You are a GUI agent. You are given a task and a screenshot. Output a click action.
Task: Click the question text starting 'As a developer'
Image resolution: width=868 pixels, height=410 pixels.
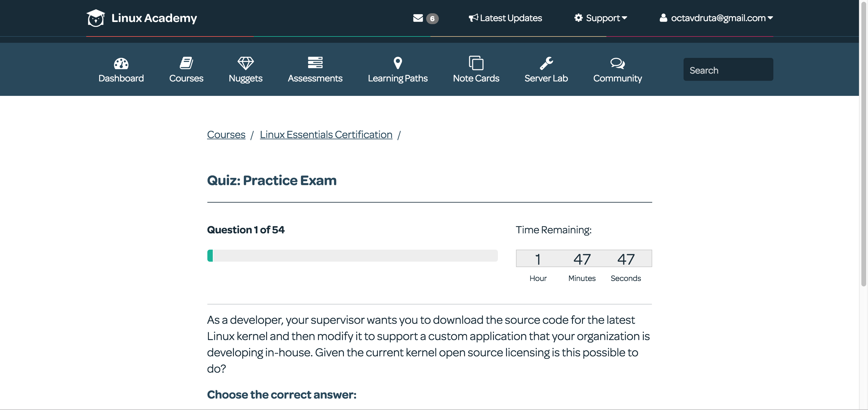[429, 344]
